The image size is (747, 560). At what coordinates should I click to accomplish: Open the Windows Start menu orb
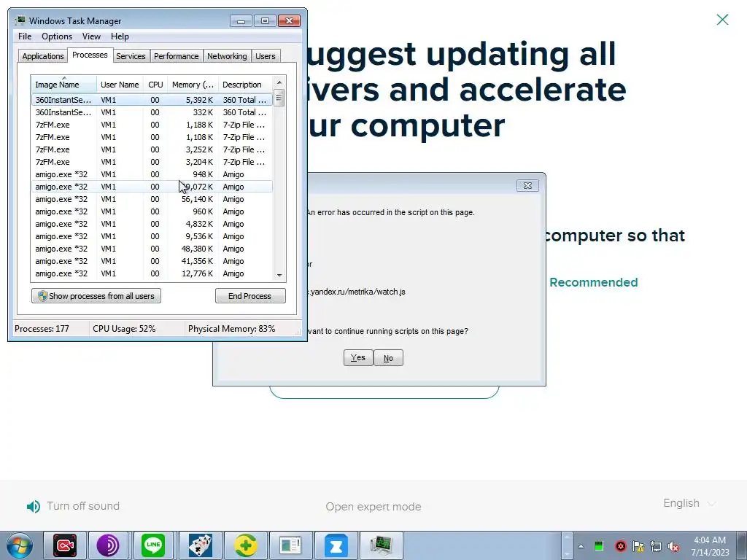pos(19,545)
